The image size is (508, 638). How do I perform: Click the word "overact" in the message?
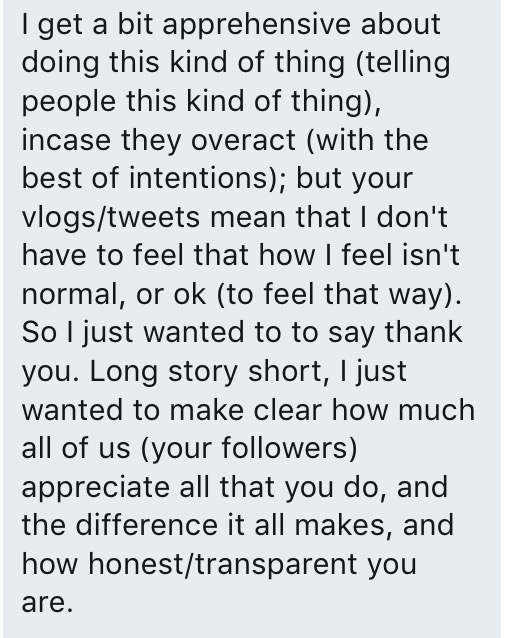coord(243,140)
